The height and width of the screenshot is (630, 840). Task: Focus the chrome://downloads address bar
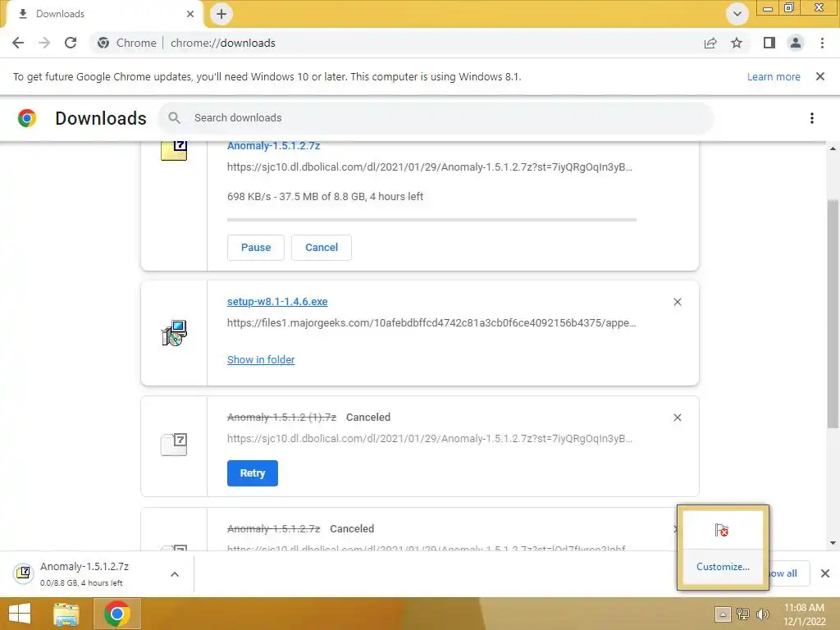point(223,43)
